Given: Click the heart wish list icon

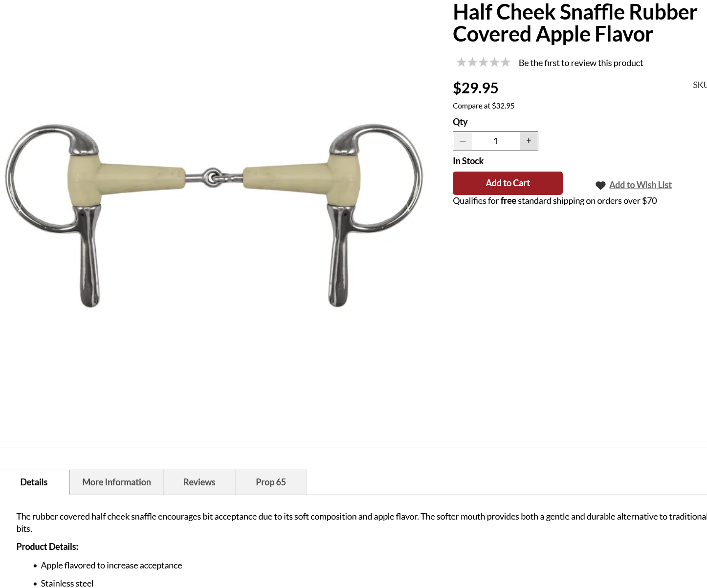Looking at the screenshot, I should point(600,185).
